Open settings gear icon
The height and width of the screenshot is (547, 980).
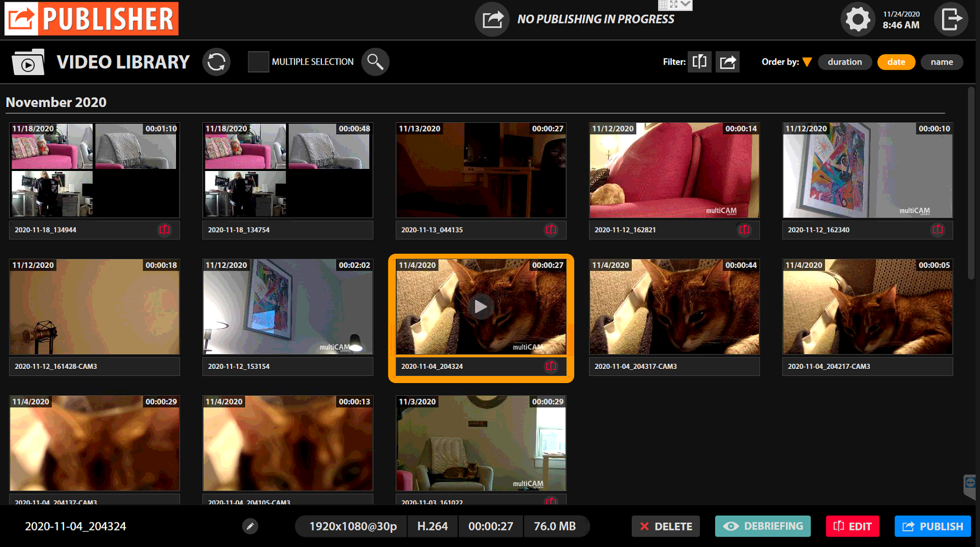(x=858, y=20)
